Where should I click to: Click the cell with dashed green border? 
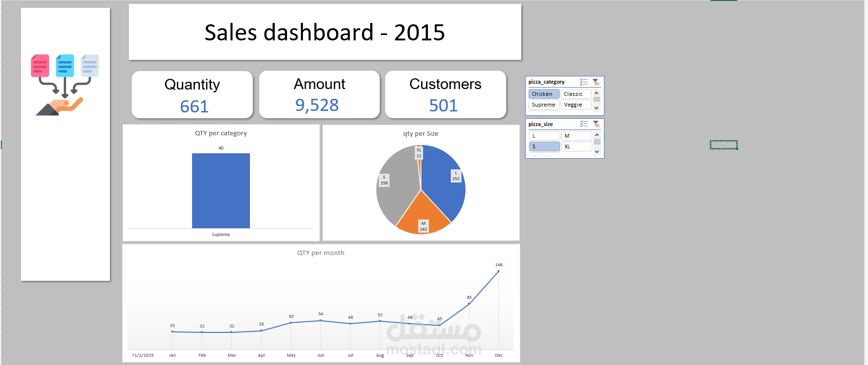(724, 145)
